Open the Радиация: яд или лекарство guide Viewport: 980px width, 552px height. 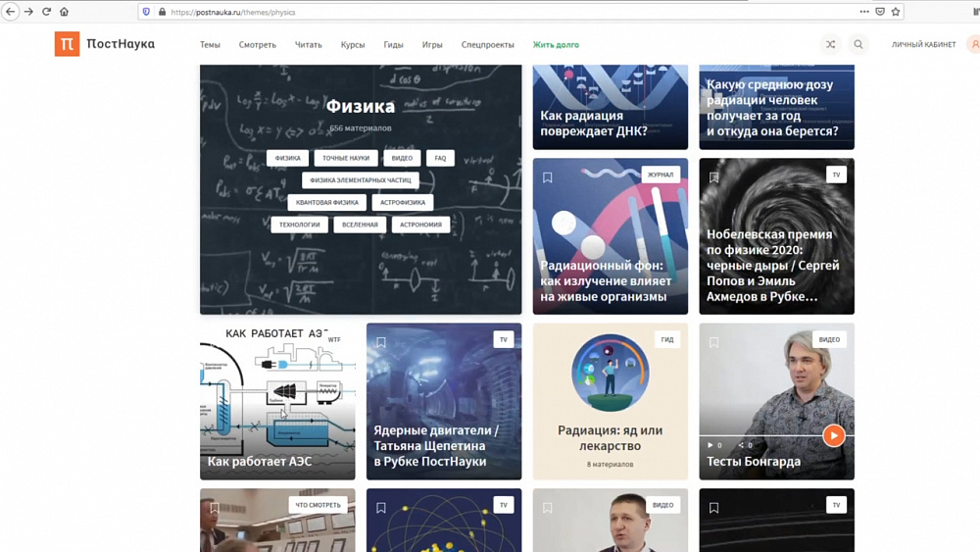[610, 401]
